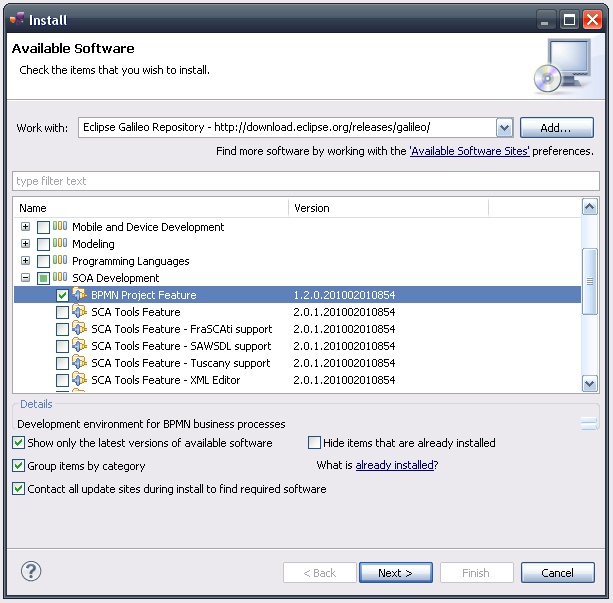Click the SCA Tools XML Editor icon

click(80, 380)
